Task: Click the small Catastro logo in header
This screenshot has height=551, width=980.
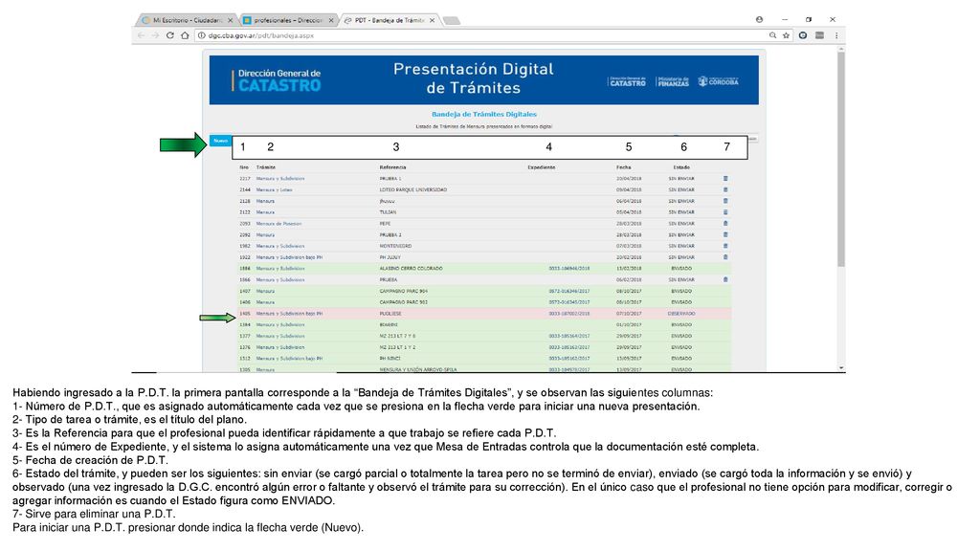Action: [627, 81]
